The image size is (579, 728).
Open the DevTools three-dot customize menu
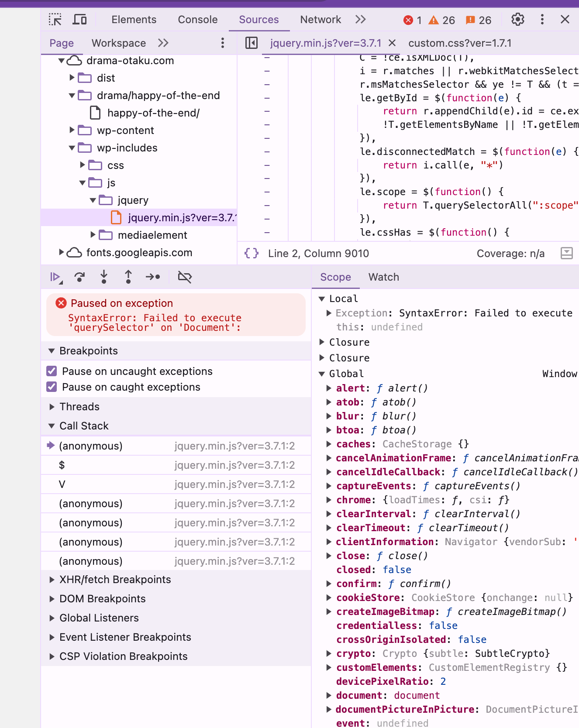click(542, 20)
